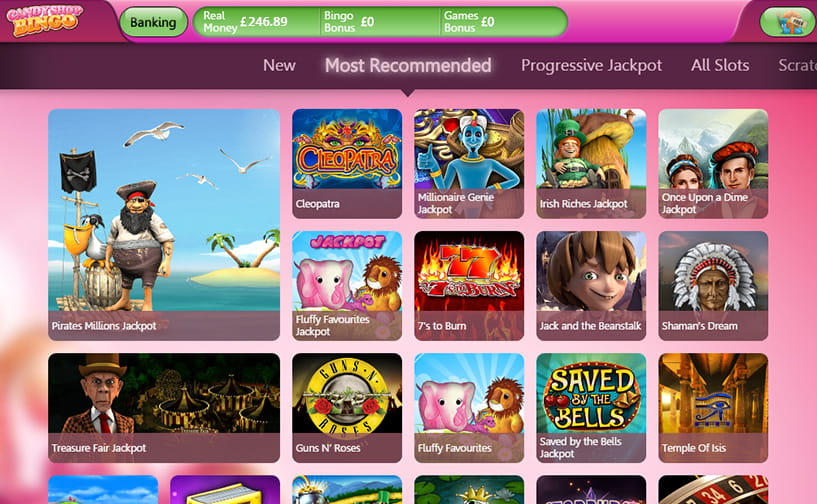Viewport: 817px width, 504px height.
Task: Open the All Slots tab
Action: [720, 65]
